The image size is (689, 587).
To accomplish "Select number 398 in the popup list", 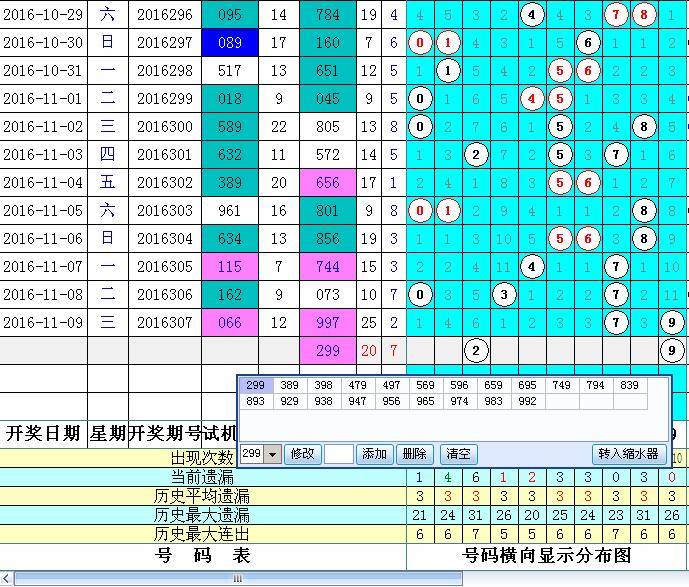I will [x=324, y=385].
